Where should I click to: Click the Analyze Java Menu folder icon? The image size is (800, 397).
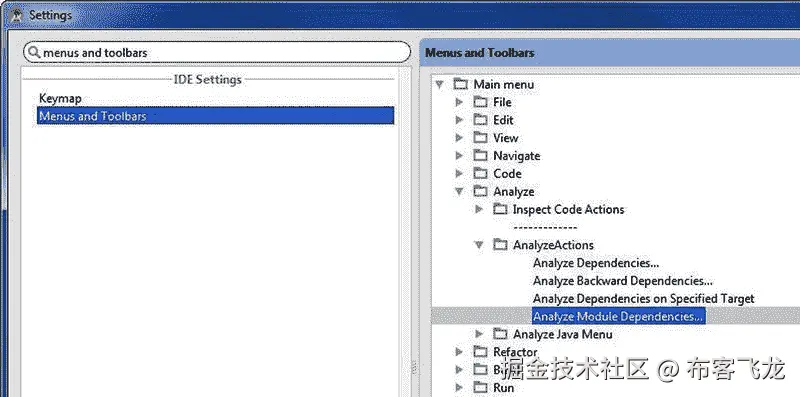[x=500, y=334]
